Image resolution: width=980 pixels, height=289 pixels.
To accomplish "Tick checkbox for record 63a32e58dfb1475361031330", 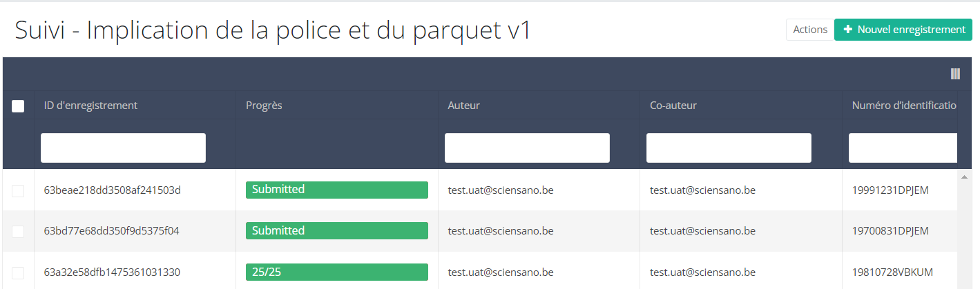I will pyautogui.click(x=18, y=272).
